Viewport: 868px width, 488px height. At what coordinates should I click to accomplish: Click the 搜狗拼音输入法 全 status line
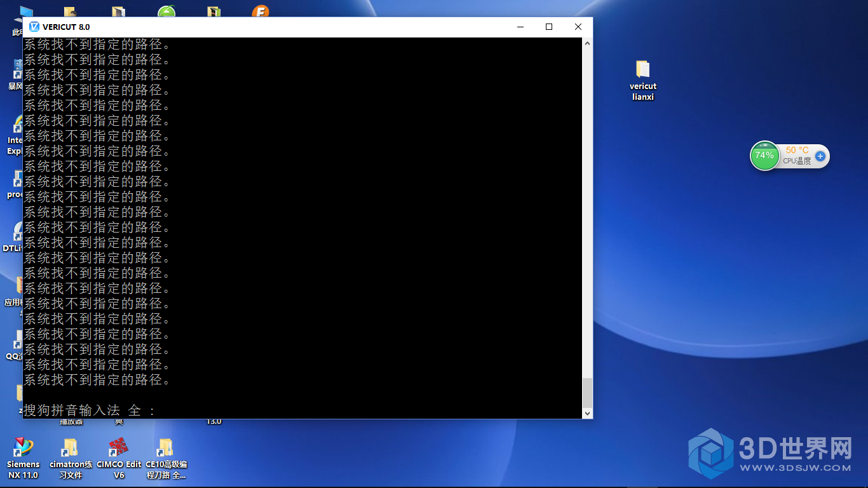click(90, 410)
